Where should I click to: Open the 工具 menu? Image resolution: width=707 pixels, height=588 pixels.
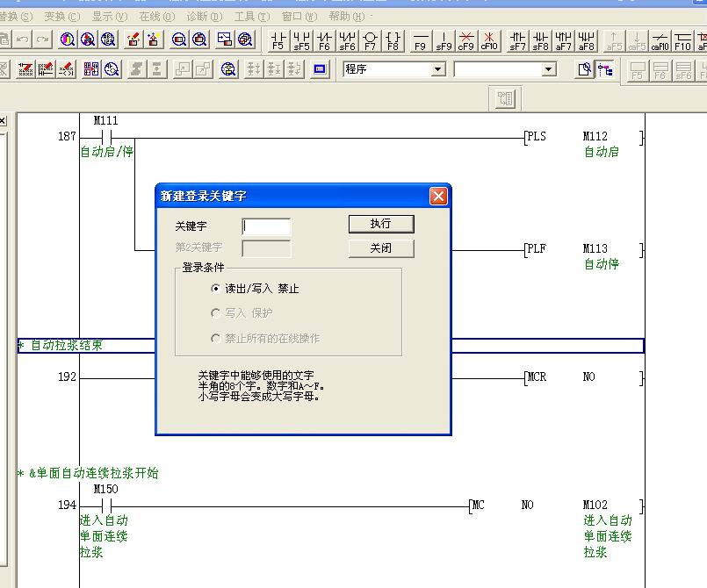click(251, 17)
